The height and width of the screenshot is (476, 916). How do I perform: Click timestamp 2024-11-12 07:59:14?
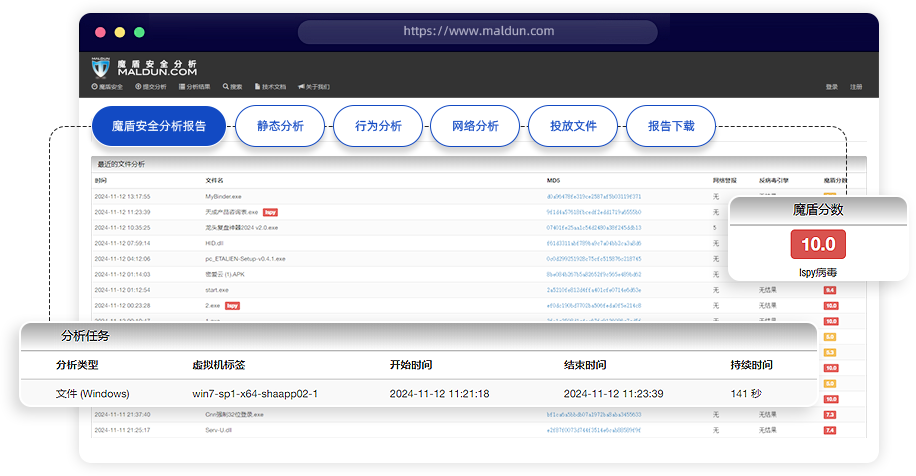122,243
